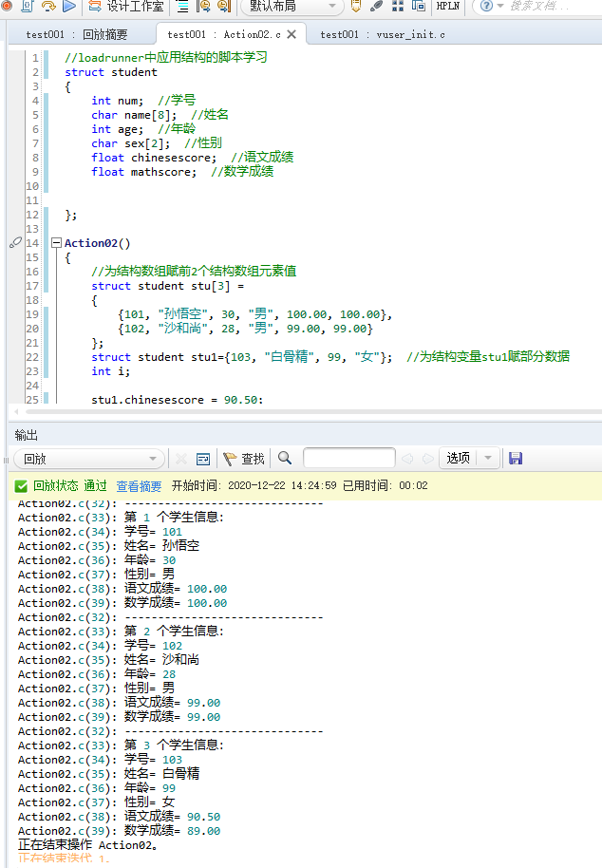
Task: Open the 设计工作室 design studio
Action: [126, 6]
